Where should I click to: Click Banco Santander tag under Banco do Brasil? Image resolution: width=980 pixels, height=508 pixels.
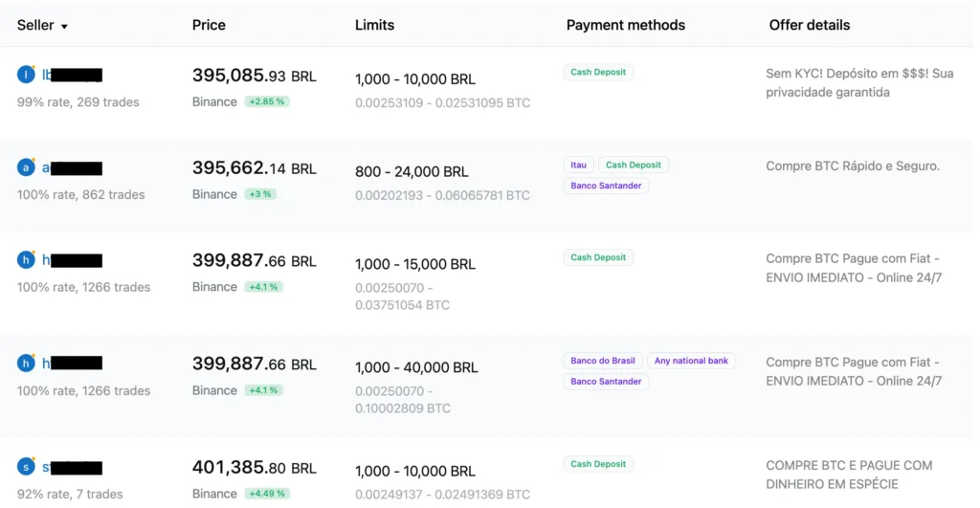[x=606, y=381]
